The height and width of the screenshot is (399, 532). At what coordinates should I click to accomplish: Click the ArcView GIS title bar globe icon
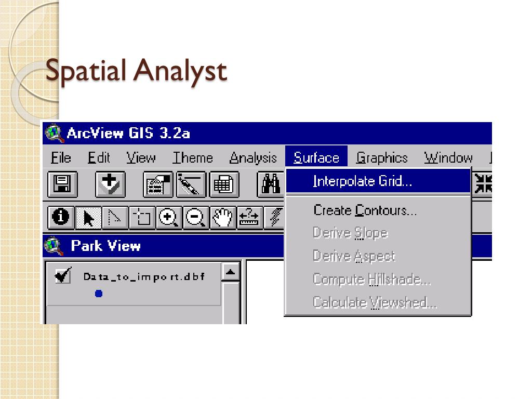click(54, 133)
